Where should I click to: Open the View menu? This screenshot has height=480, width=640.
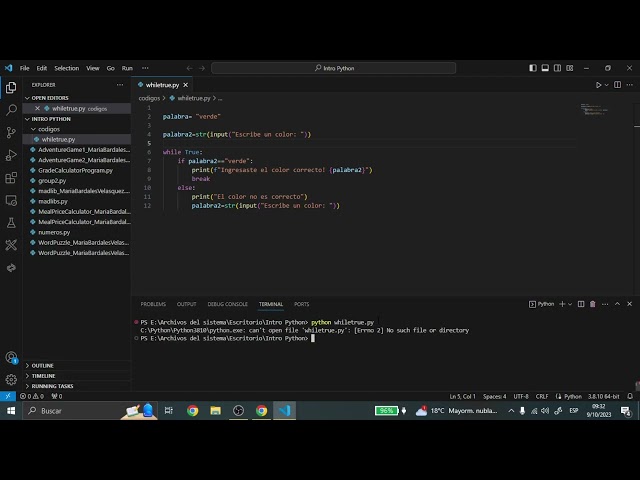point(93,68)
